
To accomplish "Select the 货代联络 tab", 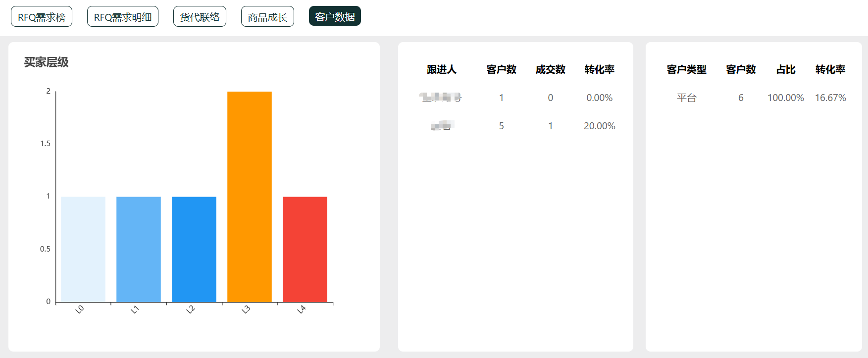I will pos(200,17).
